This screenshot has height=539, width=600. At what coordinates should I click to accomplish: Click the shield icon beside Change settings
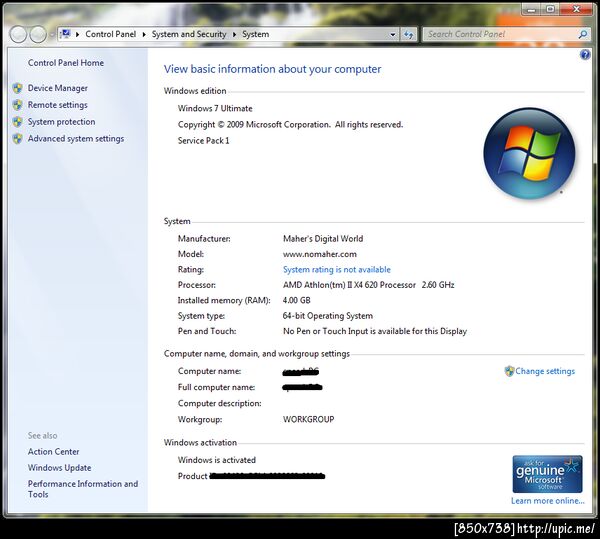pyautogui.click(x=509, y=371)
